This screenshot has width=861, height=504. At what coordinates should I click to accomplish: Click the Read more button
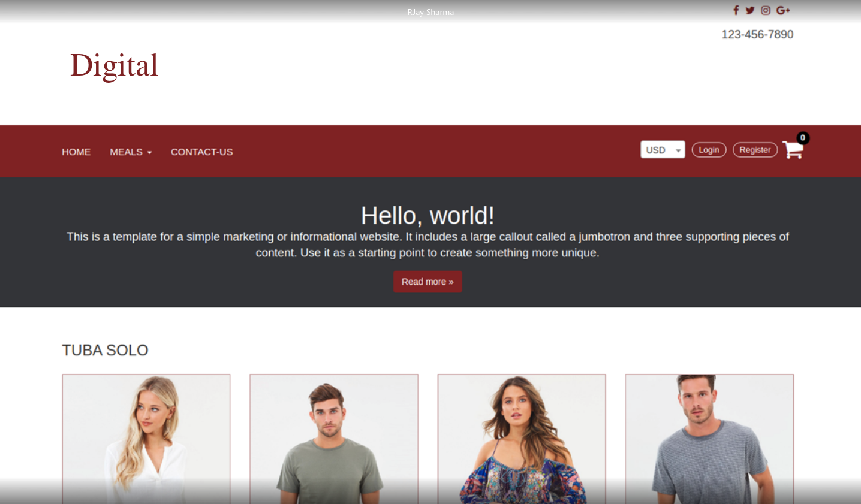pos(428,282)
